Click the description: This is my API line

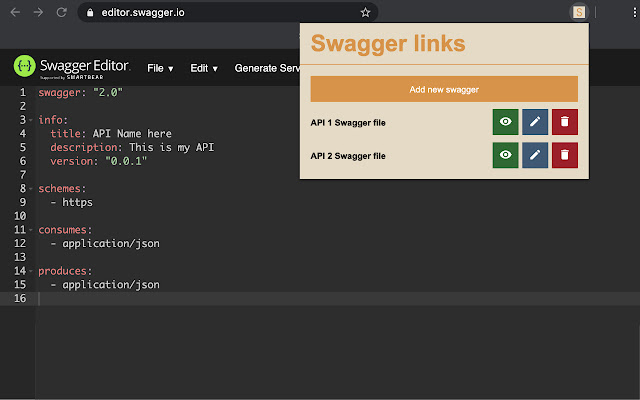click(132, 147)
